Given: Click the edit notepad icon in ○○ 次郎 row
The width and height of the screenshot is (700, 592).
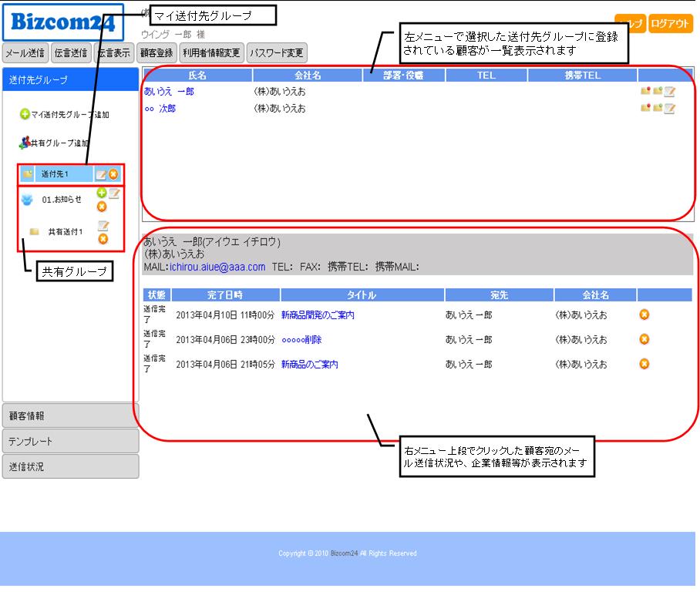Looking at the screenshot, I should (x=669, y=109).
